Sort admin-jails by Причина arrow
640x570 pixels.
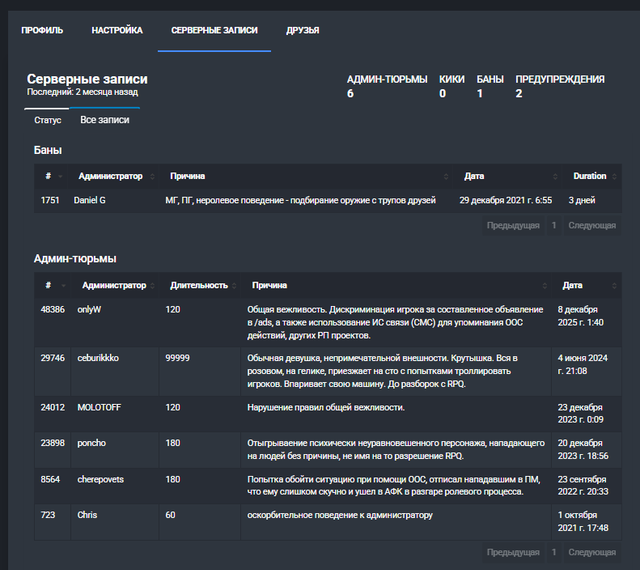pos(544,285)
